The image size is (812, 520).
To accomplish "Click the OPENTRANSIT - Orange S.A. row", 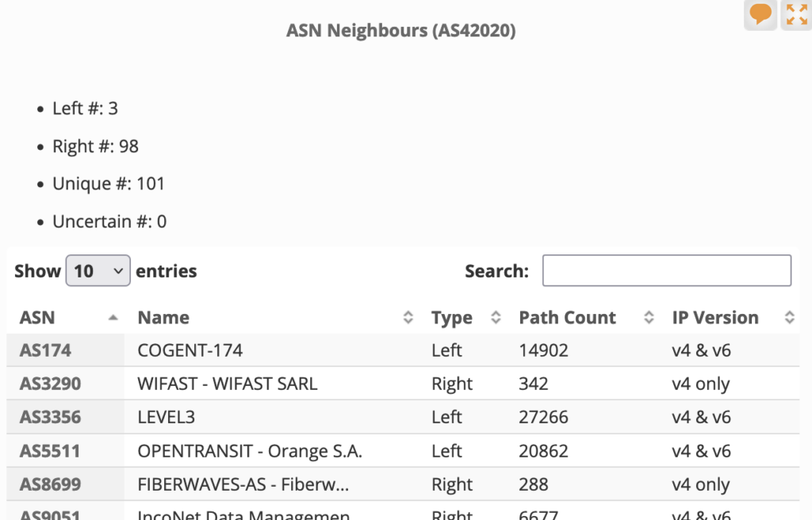I will coord(250,451).
